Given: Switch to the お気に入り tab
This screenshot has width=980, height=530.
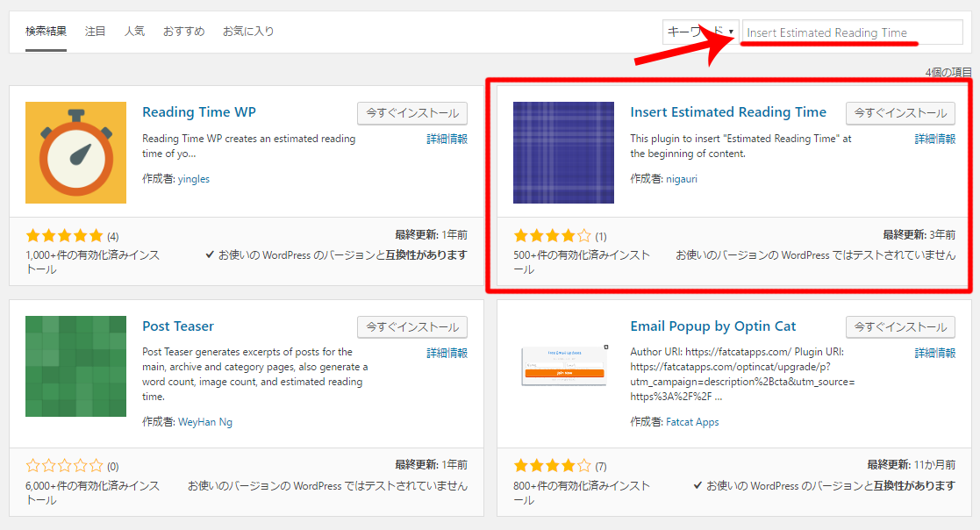Looking at the screenshot, I should [x=248, y=32].
